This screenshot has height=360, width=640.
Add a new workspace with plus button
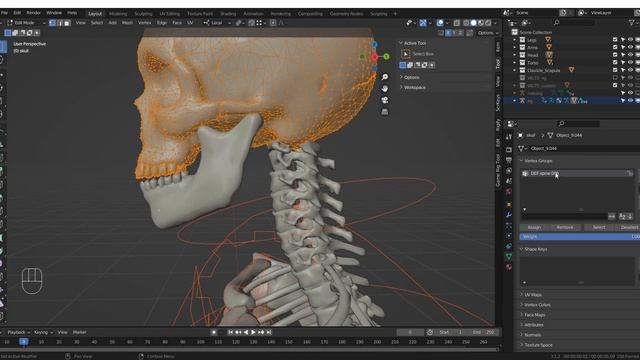395,14
